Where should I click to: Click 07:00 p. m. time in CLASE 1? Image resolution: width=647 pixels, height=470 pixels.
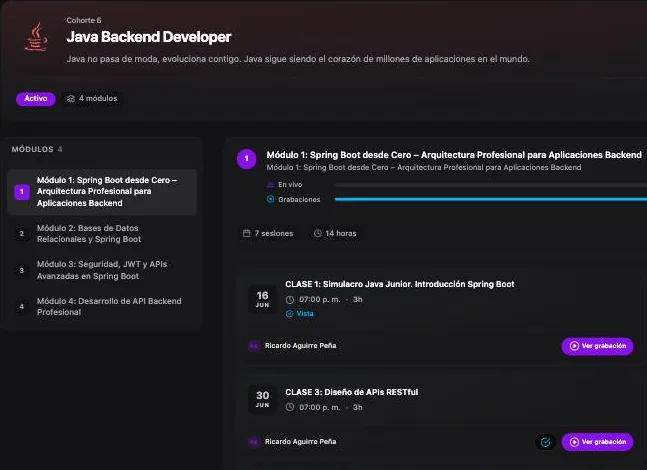319,300
